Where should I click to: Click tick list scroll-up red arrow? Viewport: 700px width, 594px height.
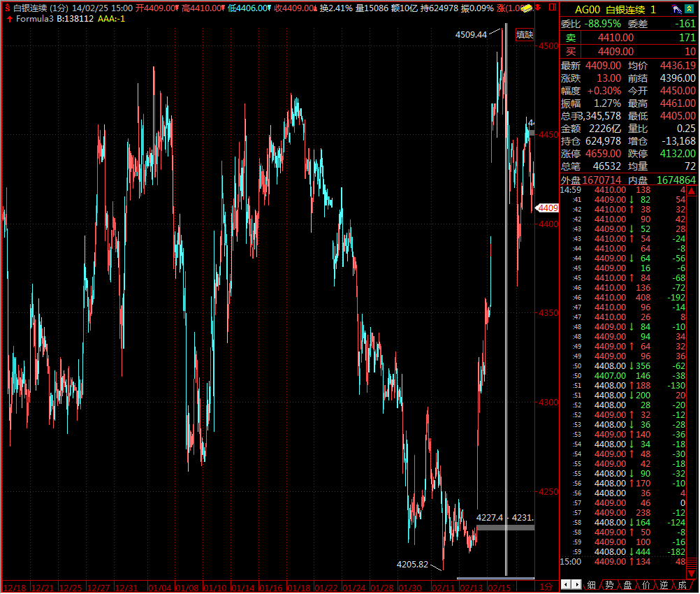pyautogui.click(x=692, y=191)
